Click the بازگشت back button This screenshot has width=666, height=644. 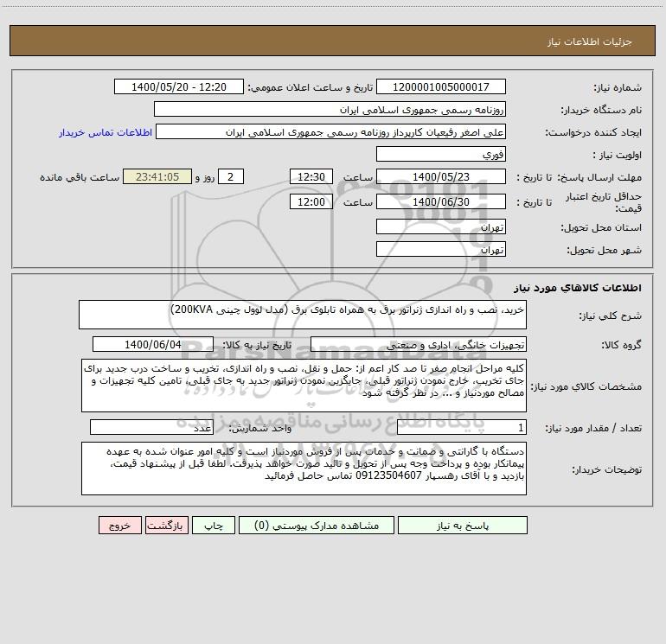pyautogui.click(x=166, y=525)
